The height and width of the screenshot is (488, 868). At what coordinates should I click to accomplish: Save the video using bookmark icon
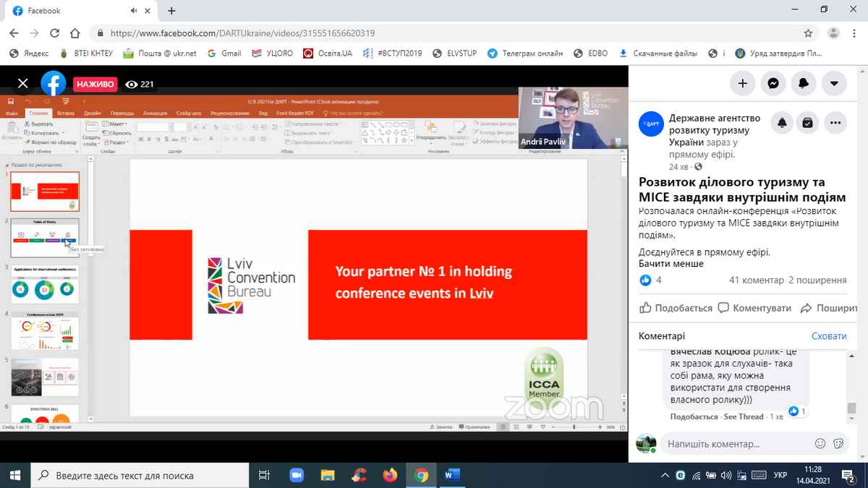point(807,124)
